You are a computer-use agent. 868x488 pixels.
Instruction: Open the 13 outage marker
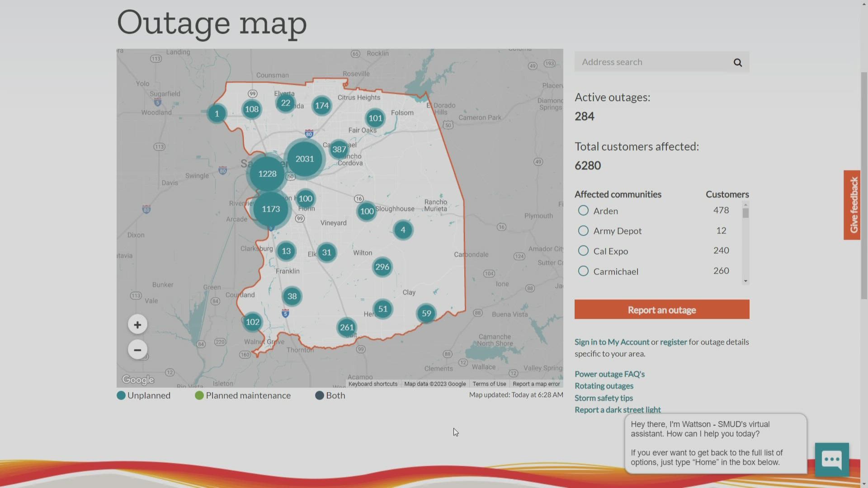pos(286,251)
